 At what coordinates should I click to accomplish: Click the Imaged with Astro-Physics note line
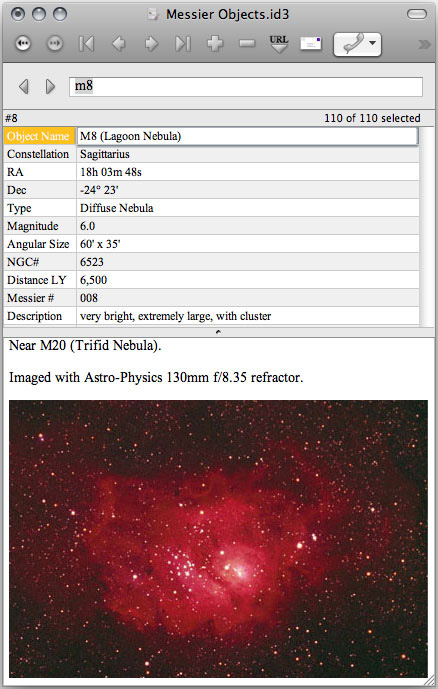click(x=156, y=377)
